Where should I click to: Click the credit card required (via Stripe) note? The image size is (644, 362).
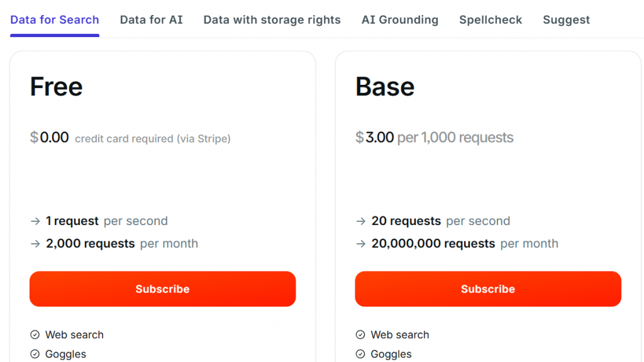coord(153,139)
